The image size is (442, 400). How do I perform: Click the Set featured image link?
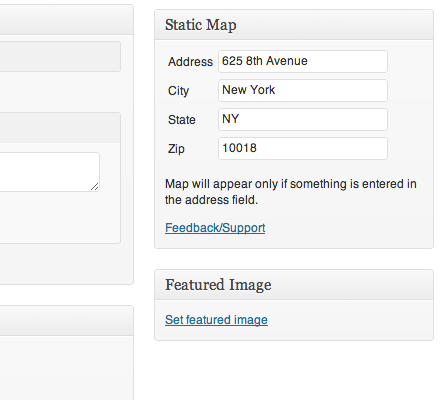[216, 320]
